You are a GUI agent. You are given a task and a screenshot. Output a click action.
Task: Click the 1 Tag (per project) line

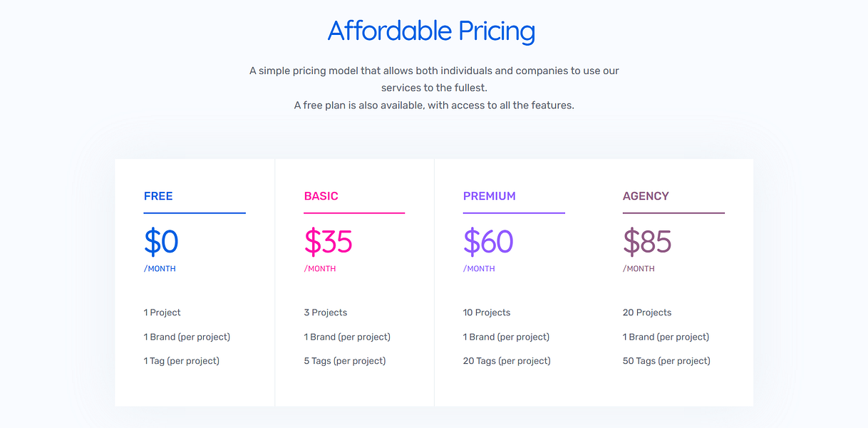181,361
